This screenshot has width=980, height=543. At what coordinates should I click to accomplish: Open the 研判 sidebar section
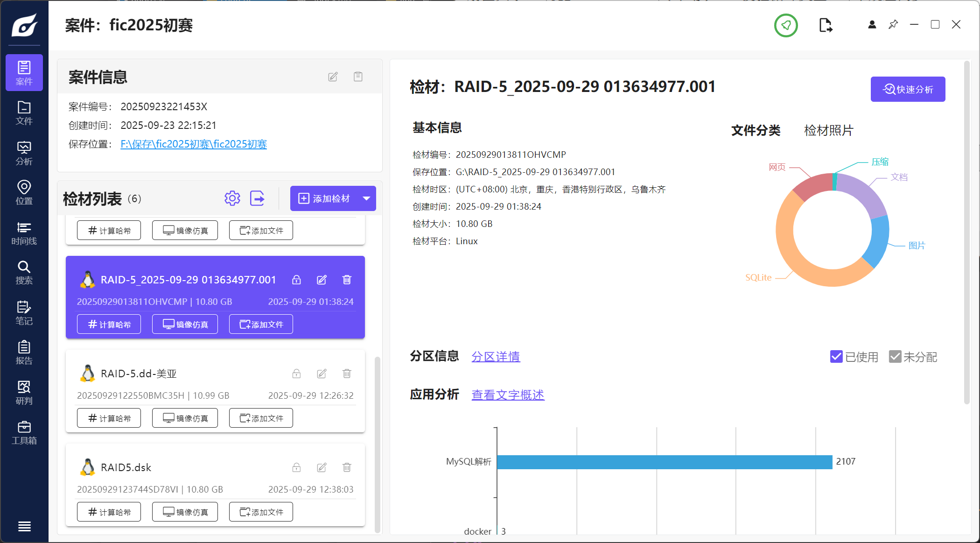24,393
